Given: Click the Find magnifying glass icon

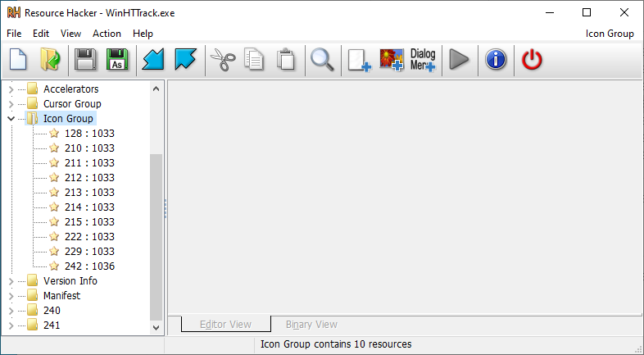Looking at the screenshot, I should (x=323, y=60).
